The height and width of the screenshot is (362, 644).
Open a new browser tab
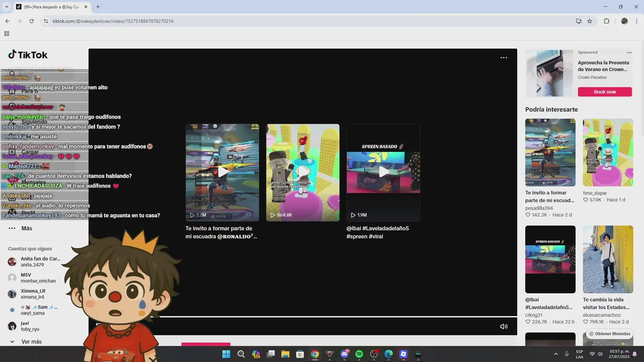(x=98, y=7)
